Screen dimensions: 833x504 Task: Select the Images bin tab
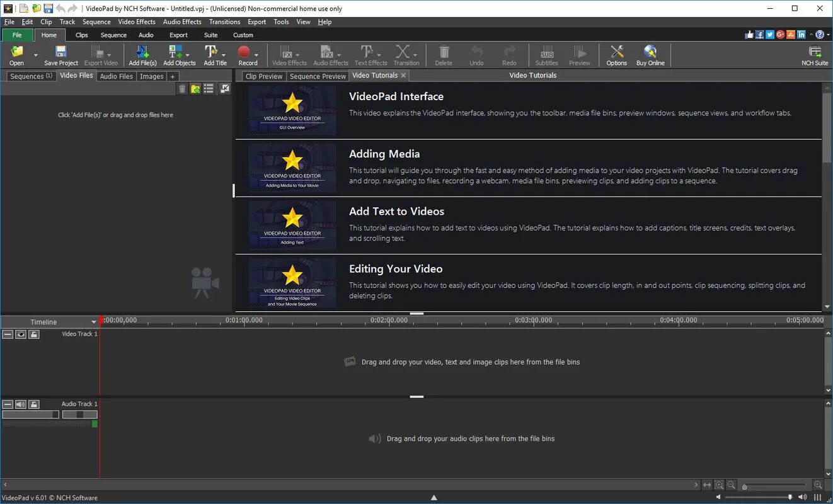[152, 76]
